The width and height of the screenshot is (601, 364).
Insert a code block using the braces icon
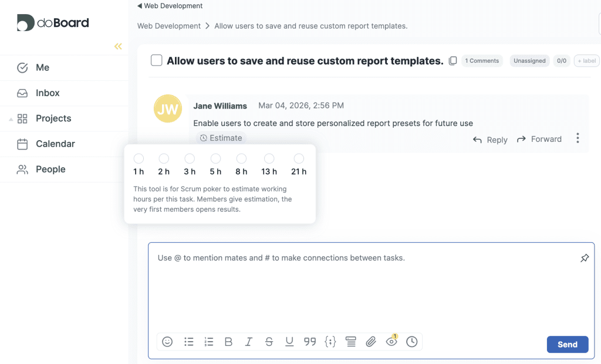[330, 342]
